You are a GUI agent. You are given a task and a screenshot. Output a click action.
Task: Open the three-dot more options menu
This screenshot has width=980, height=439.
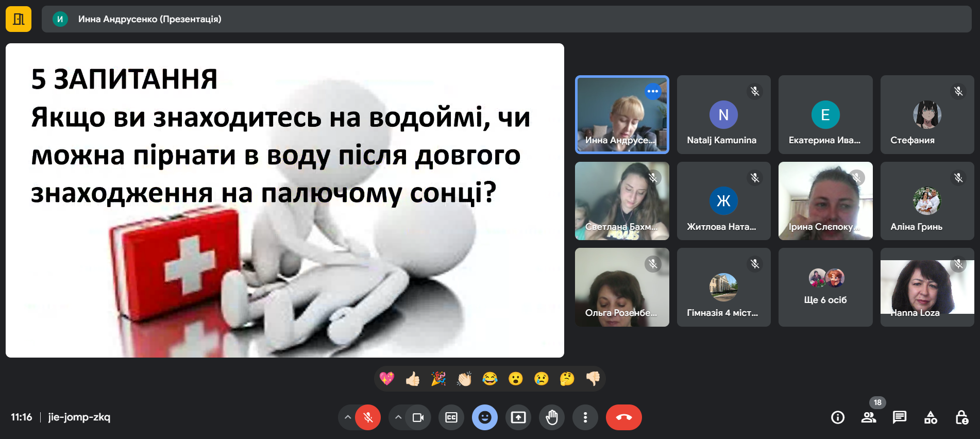585,417
